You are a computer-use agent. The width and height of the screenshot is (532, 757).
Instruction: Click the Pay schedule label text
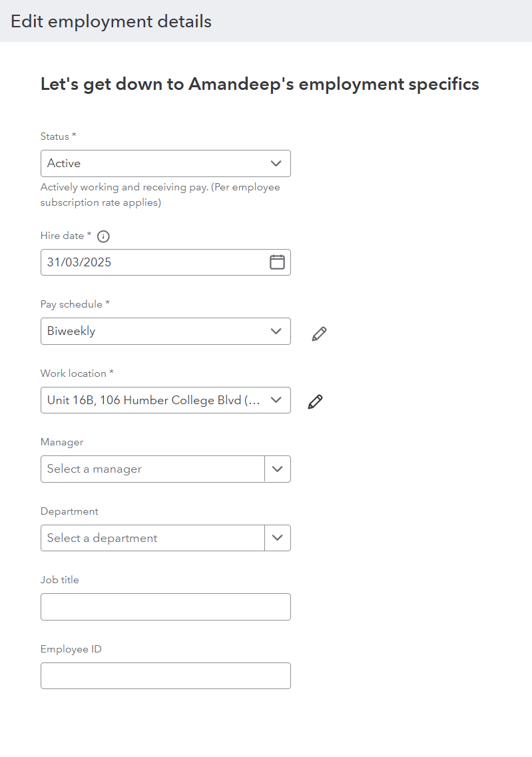(72, 304)
